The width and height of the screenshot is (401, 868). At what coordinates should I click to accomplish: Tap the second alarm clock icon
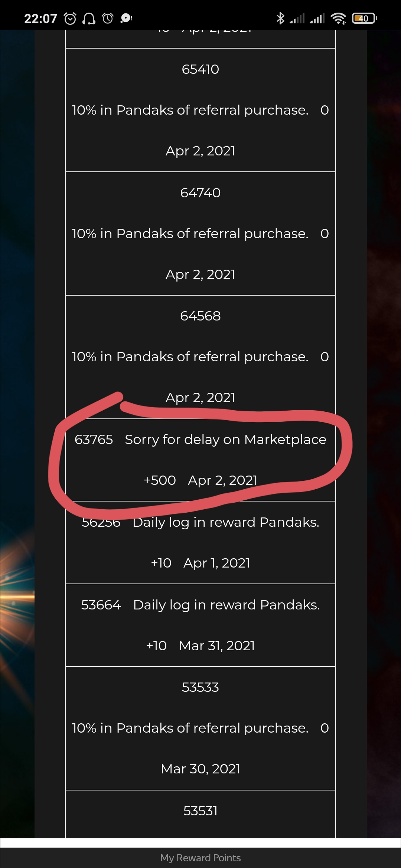108,18
